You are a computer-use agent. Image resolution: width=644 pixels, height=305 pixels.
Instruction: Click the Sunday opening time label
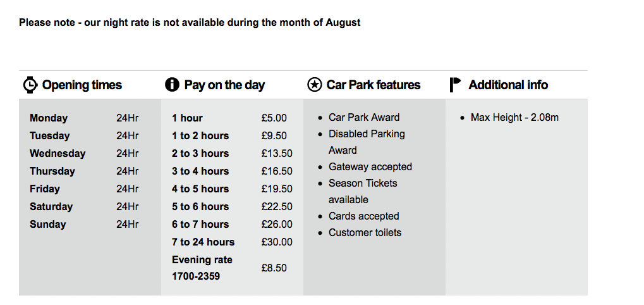[x=47, y=224]
